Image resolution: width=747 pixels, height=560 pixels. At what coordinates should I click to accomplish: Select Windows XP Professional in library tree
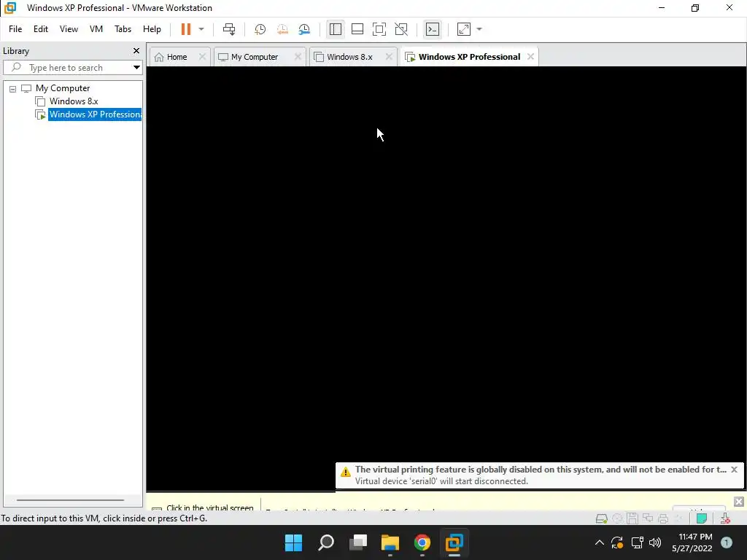95,114
